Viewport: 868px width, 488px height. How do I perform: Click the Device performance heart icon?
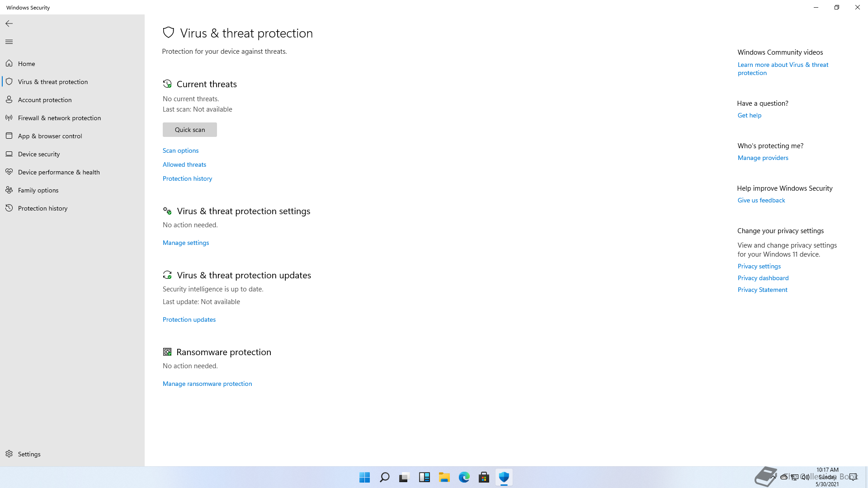(9, 172)
